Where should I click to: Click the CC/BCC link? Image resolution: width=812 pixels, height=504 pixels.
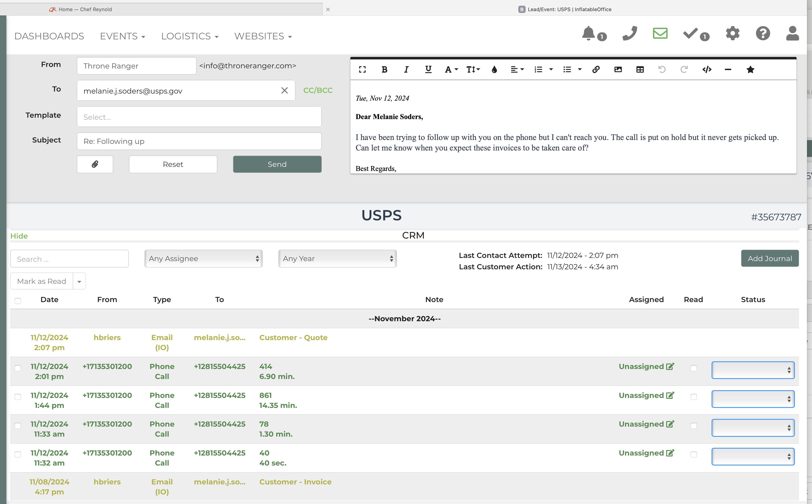[x=318, y=90]
